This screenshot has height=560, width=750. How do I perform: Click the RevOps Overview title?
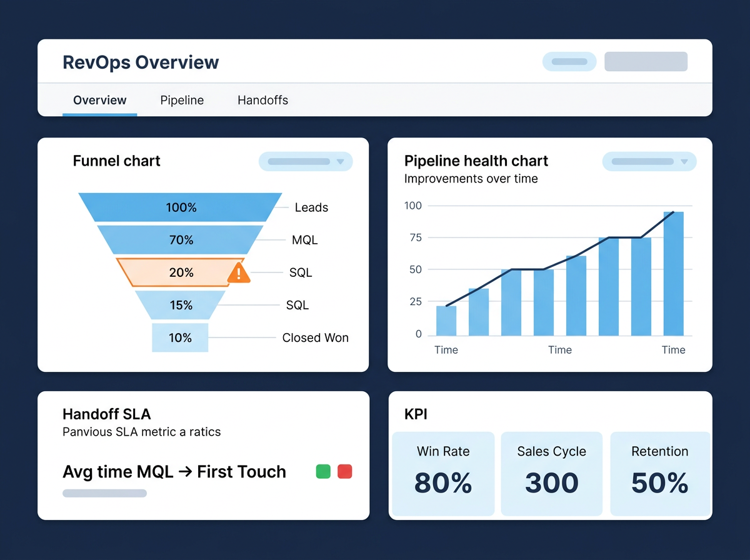pos(141,62)
